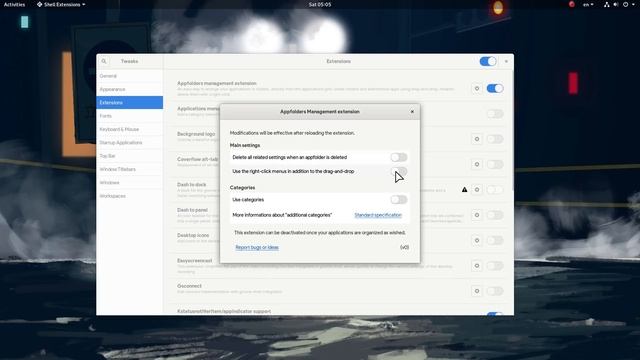Viewport: 640px width, 360px height.
Task: Click the warning triangle on Dash to dock
Action: coord(464,190)
